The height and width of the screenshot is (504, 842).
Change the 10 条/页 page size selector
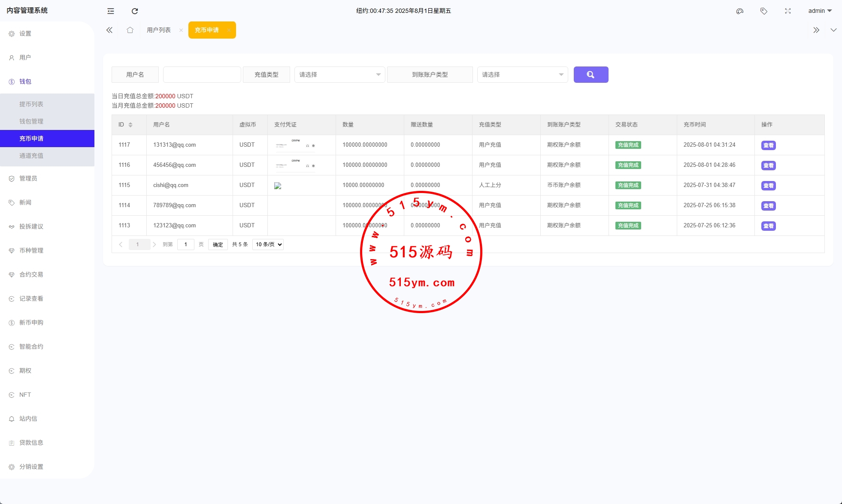point(268,244)
